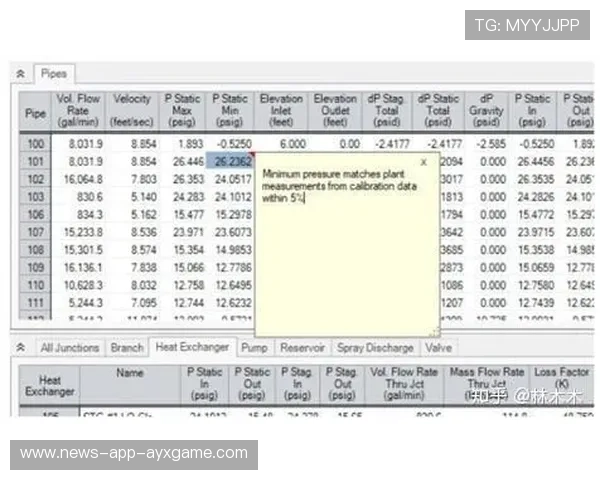Image resolution: width=600 pixels, height=480 pixels.
Task: Switch to the Pump tab
Action: pyautogui.click(x=254, y=348)
